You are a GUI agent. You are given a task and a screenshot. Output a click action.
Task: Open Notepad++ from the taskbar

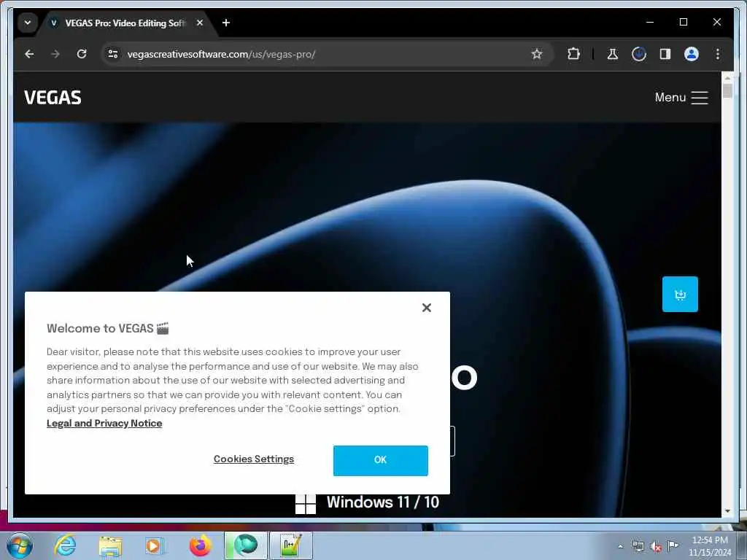pyautogui.click(x=291, y=545)
